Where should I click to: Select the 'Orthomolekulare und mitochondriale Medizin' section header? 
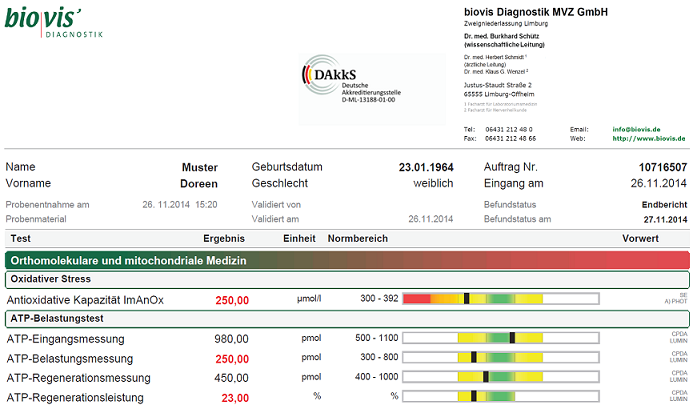[x=347, y=261]
